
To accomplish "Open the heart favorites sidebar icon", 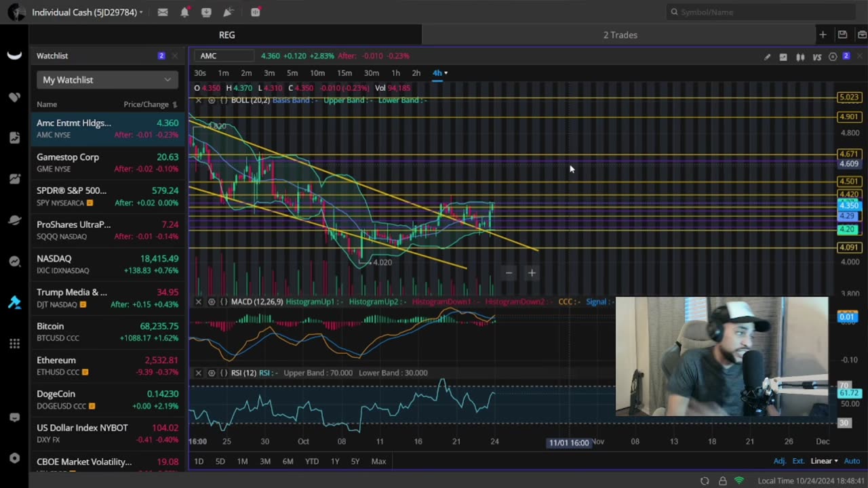I will [x=14, y=97].
